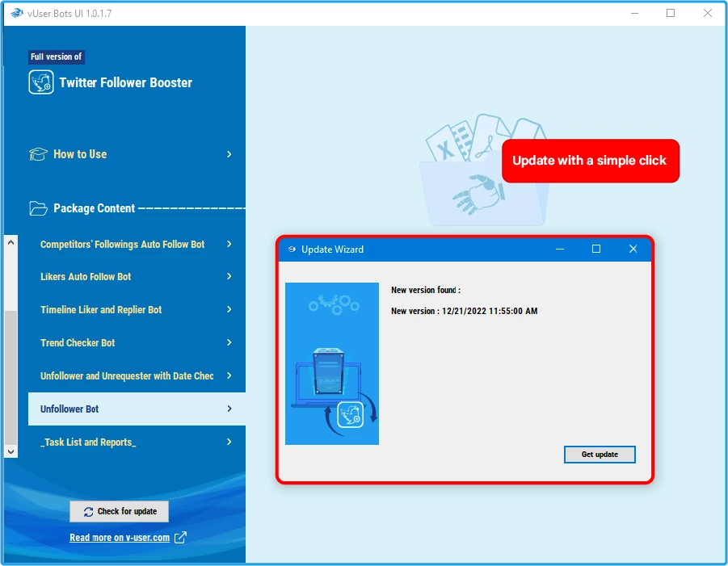Click the sidebar list scroll down arrow
This screenshot has width=728, height=566.
tap(11, 451)
